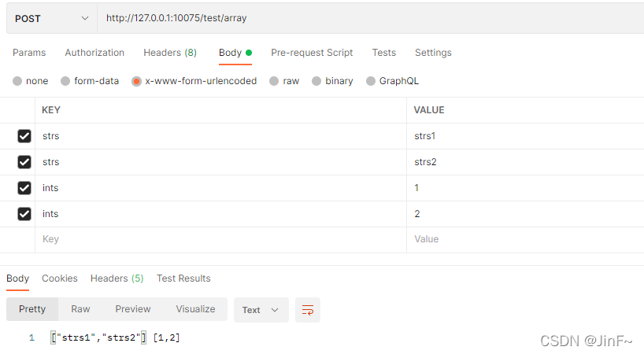644x354 pixels.
Task: Open the response Headers (5) tab
Action: (117, 278)
